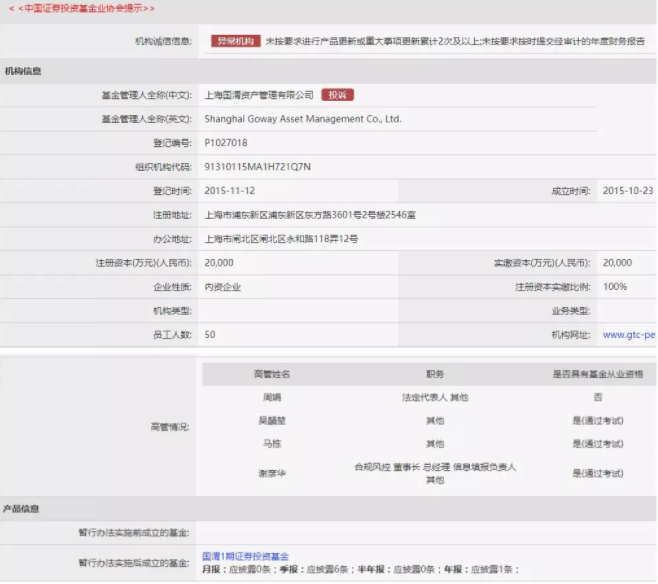Screen dimensions: 658x584
Task: Click the 是否具有基金从业资格 column header
Action: [598, 374]
